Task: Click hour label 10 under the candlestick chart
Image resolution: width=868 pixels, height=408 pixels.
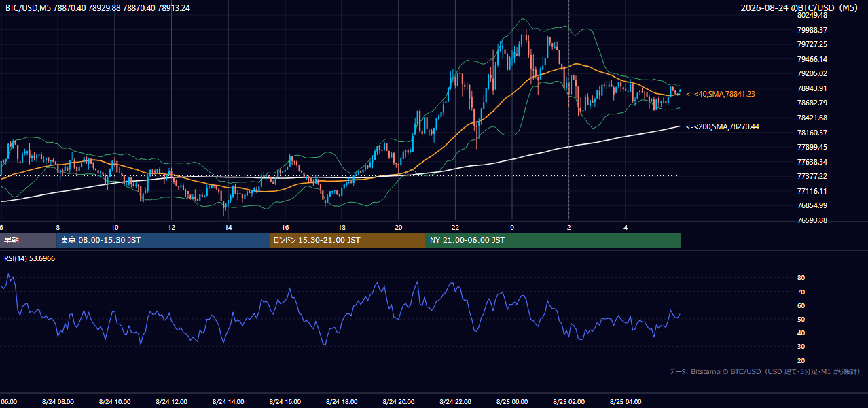Action: pyautogui.click(x=115, y=227)
